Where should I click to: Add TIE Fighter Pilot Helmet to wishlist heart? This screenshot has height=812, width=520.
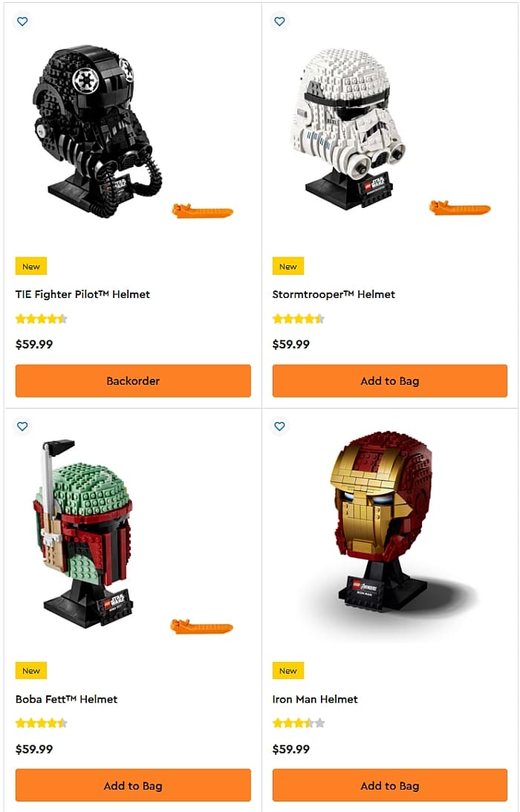click(x=22, y=22)
